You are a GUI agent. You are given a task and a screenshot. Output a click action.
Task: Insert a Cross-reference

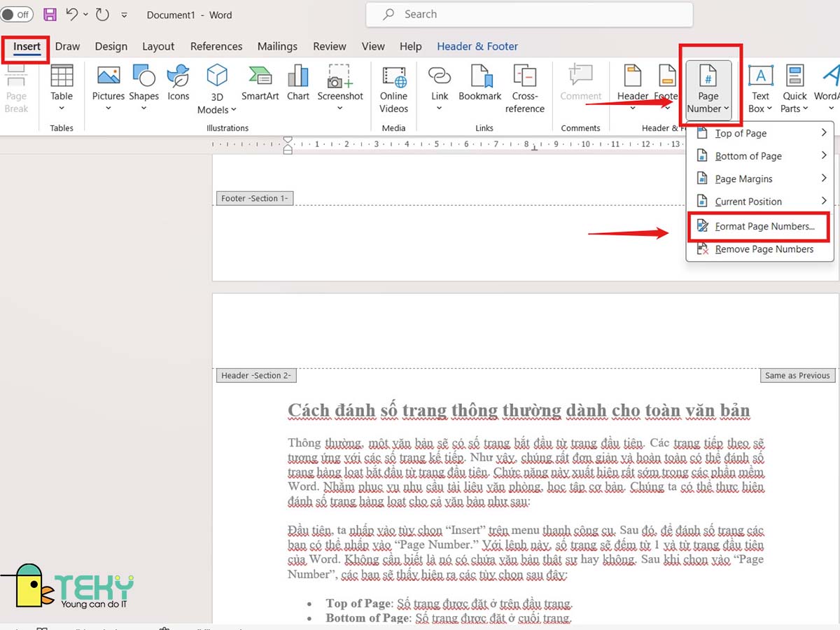tap(525, 89)
